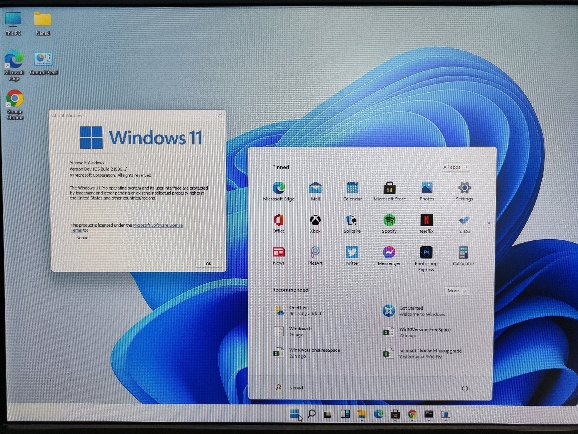
Task: Launch Netflix from pinned apps
Action: coord(427,223)
